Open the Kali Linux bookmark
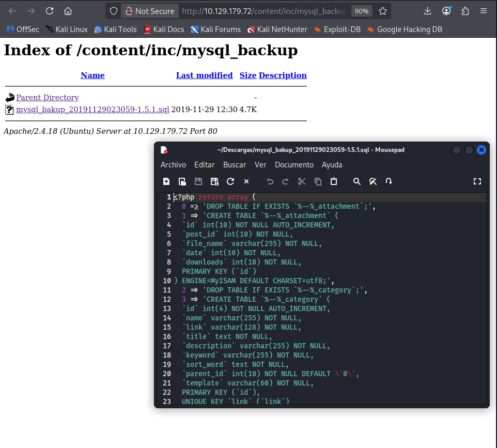497x448 pixels. click(x=66, y=29)
